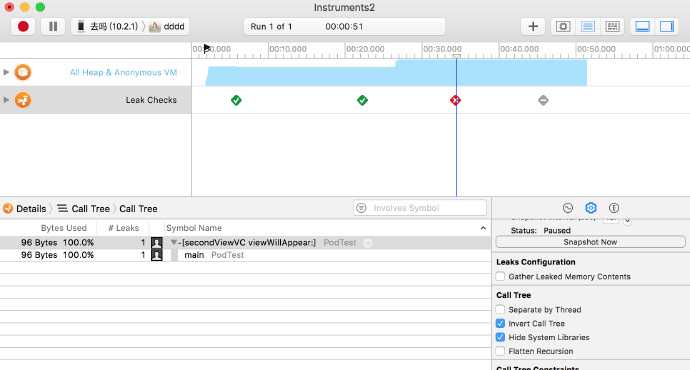Disable Hide System Libraries
The width and height of the screenshot is (690, 370).
coord(500,337)
